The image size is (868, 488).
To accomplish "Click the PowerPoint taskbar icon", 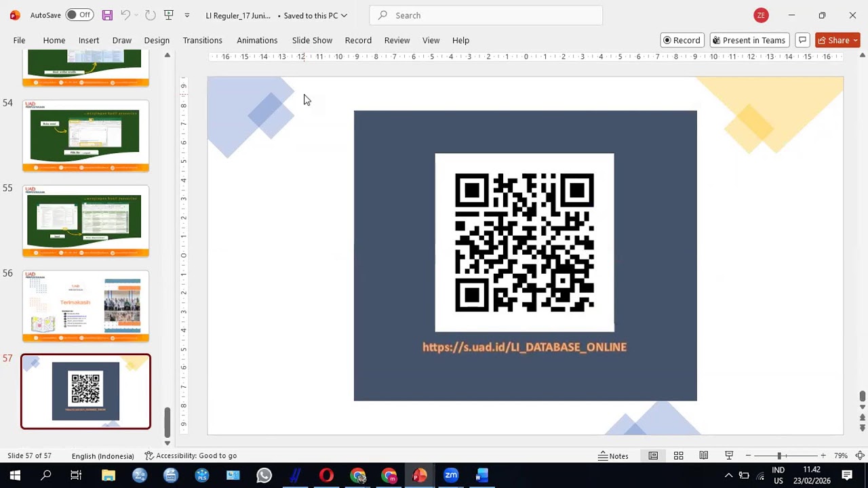I will (x=420, y=476).
